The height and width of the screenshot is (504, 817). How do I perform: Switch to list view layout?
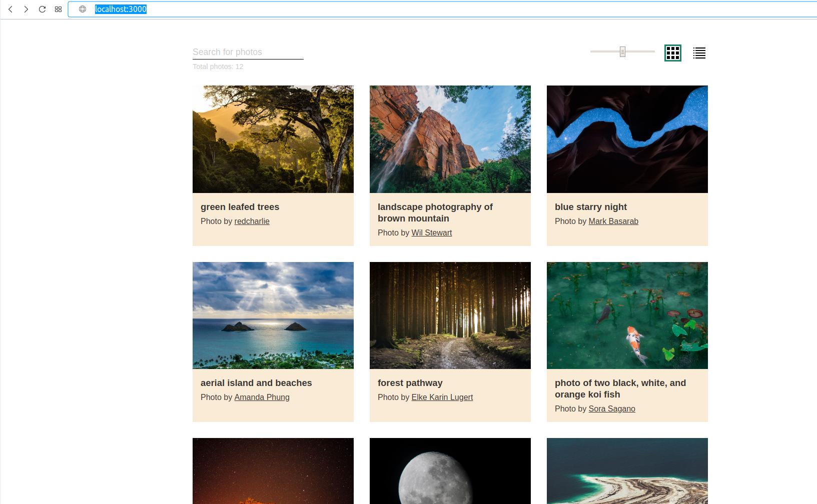click(699, 53)
